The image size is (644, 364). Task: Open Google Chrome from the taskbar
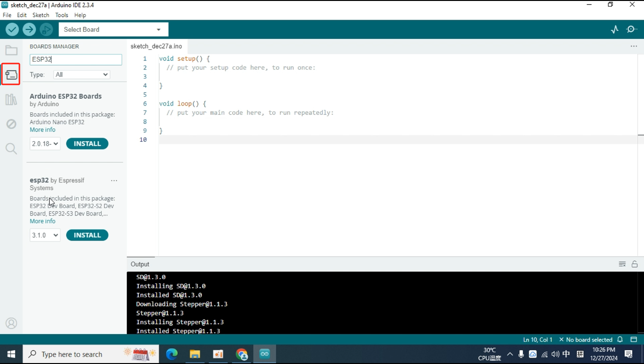coord(241,354)
